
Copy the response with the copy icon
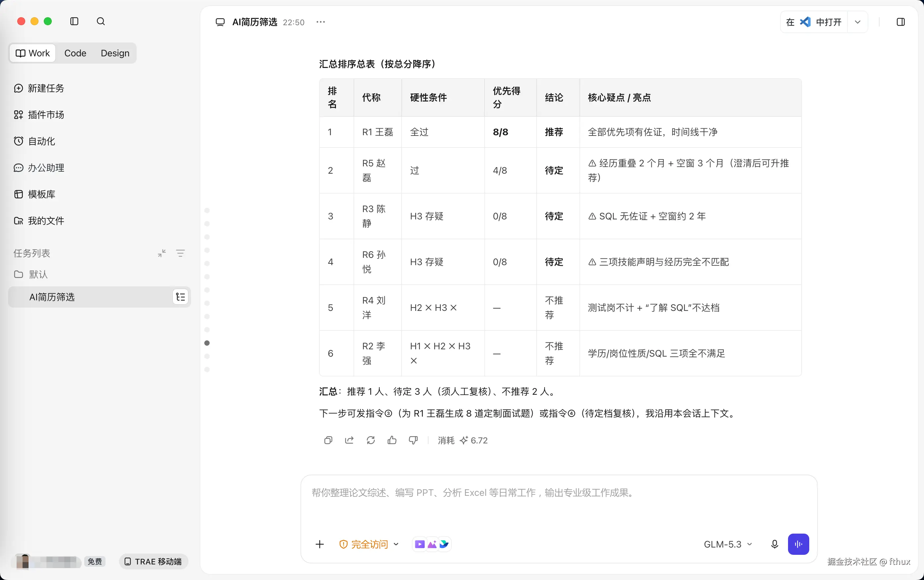(x=328, y=440)
